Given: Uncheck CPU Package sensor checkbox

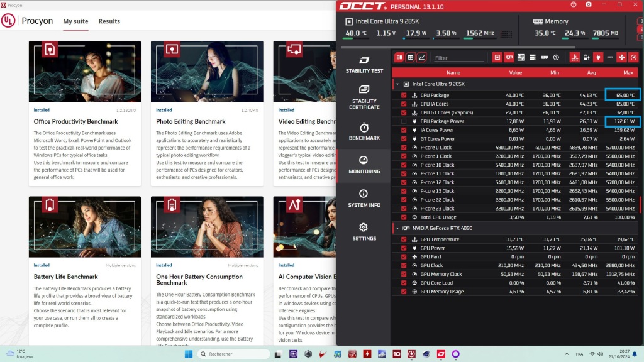Looking at the screenshot, I should pos(404,95).
